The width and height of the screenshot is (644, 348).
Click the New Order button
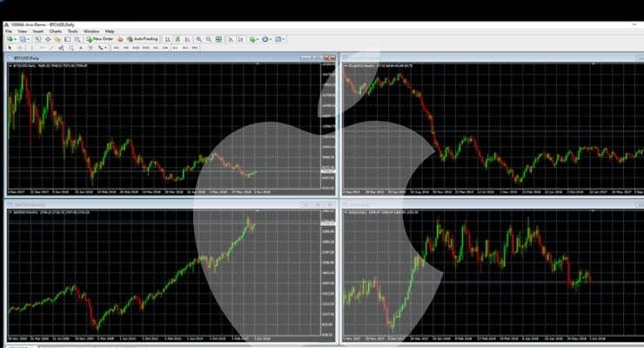click(x=100, y=39)
